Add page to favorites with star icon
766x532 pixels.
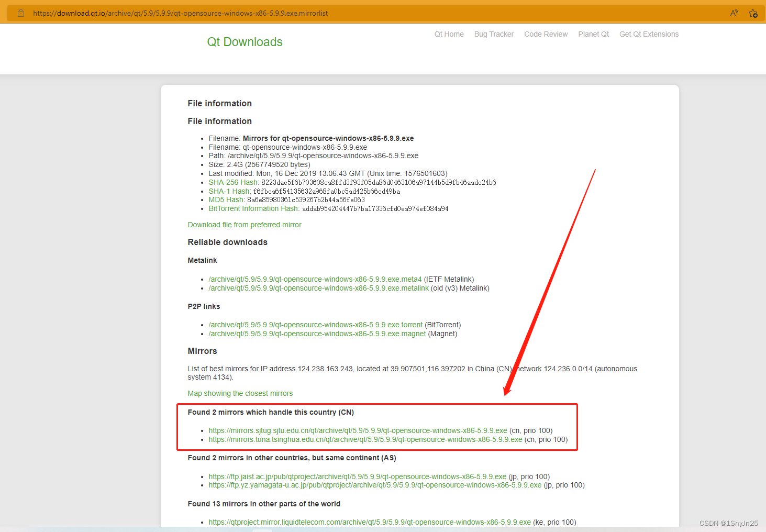(753, 13)
